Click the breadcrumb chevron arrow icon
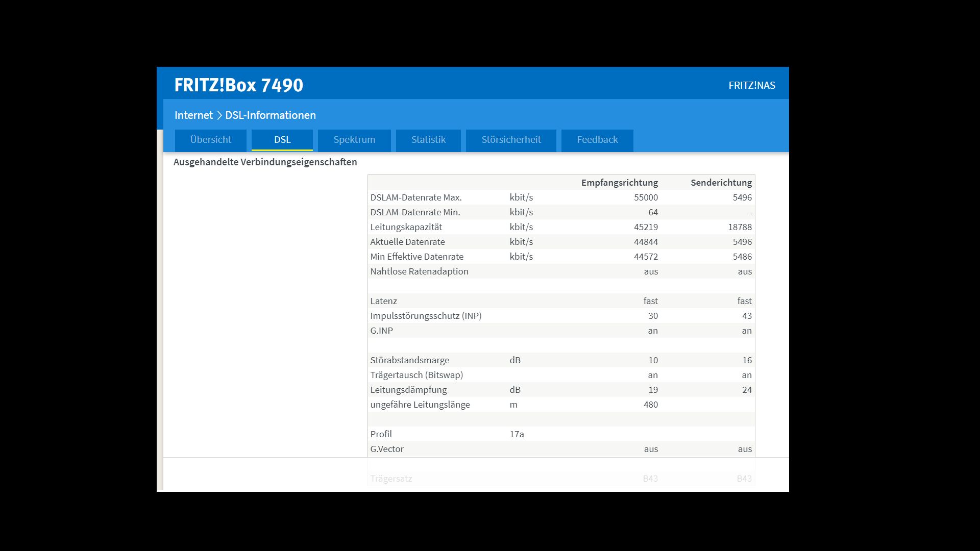Viewport: 980px width, 551px height. (219, 115)
